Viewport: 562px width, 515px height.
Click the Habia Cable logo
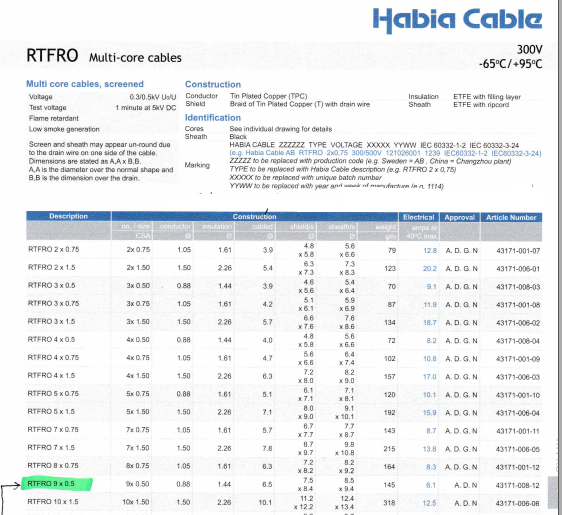457,20
